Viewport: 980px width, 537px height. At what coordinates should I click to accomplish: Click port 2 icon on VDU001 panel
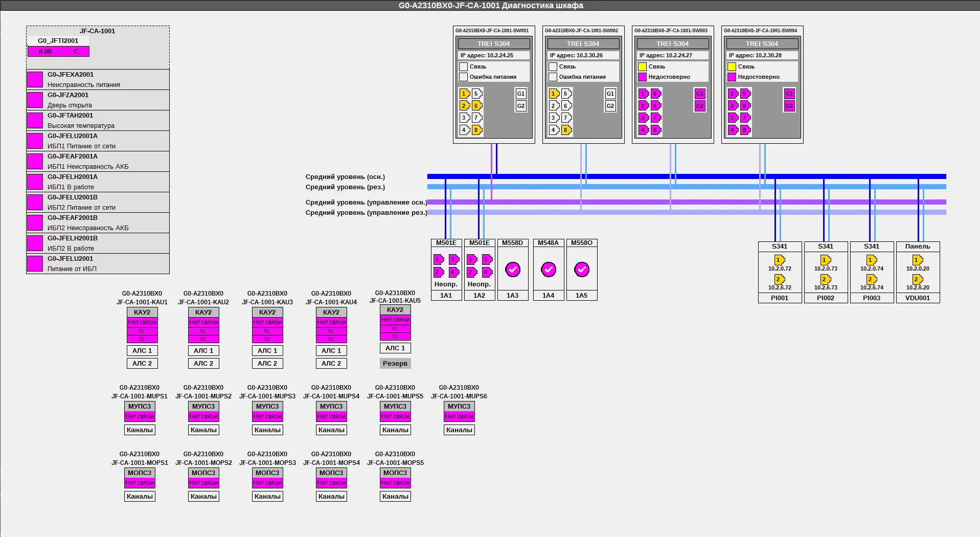[x=917, y=279]
